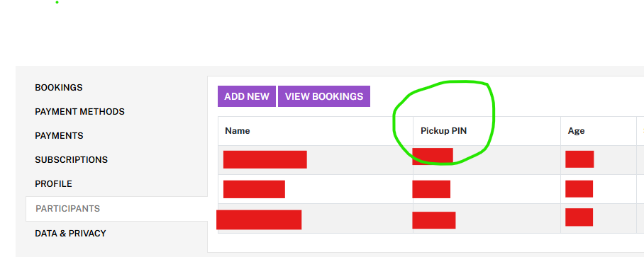Click the third row's redacted Age value
The image size is (644, 257).
(579, 217)
